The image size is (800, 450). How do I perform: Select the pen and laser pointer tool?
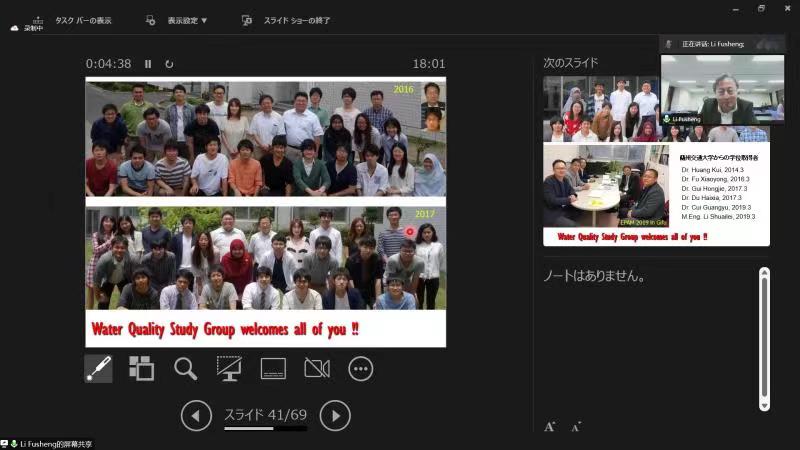[x=98, y=368]
